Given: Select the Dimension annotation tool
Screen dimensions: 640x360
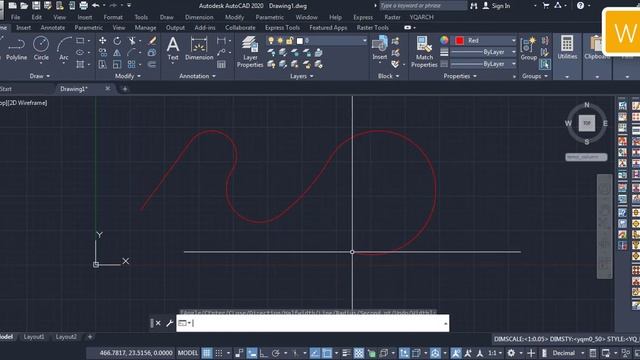Looking at the screenshot, I should click(199, 48).
